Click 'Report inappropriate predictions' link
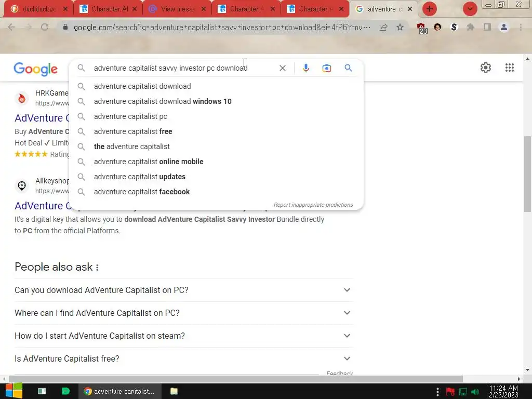The image size is (532, 399). (x=313, y=205)
